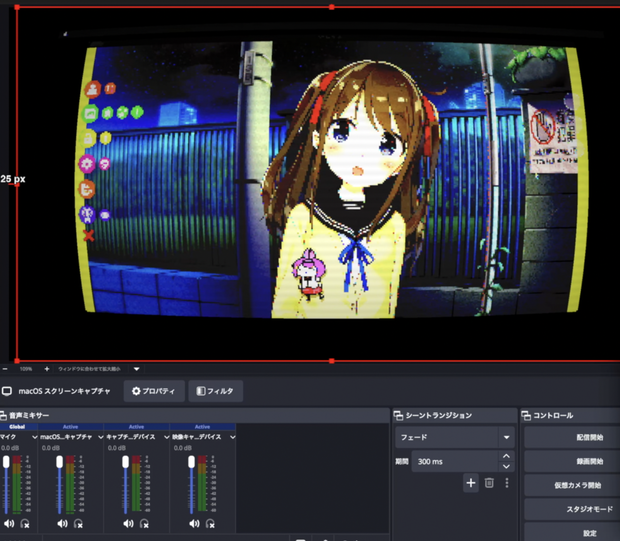Open フィルタ for the selected source
This screenshot has width=620, height=541.
(215, 391)
